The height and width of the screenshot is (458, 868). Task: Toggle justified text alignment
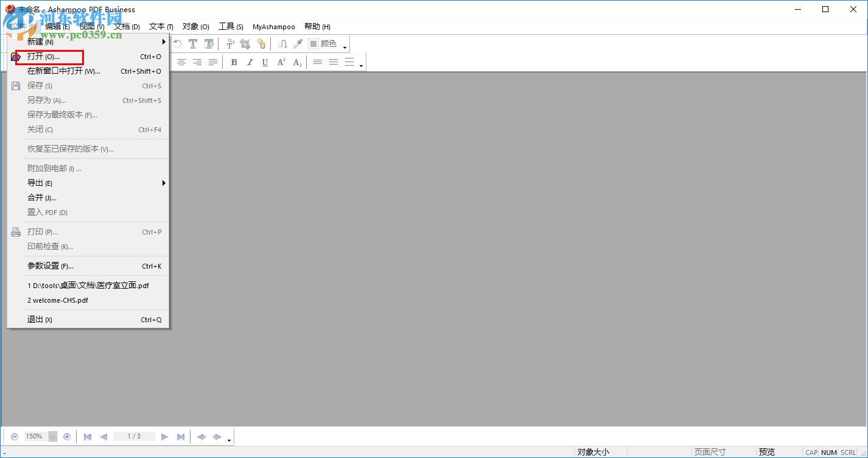click(213, 62)
